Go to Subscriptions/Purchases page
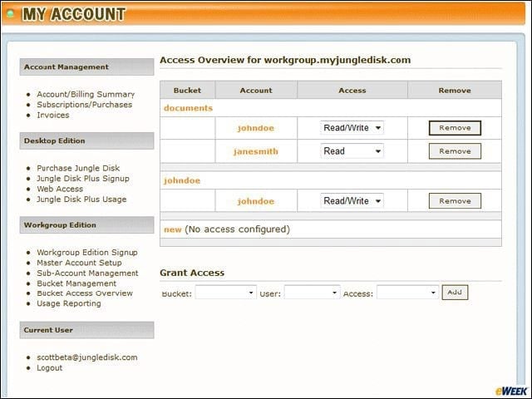This screenshot has height=399, width=532. coord(85,105)
